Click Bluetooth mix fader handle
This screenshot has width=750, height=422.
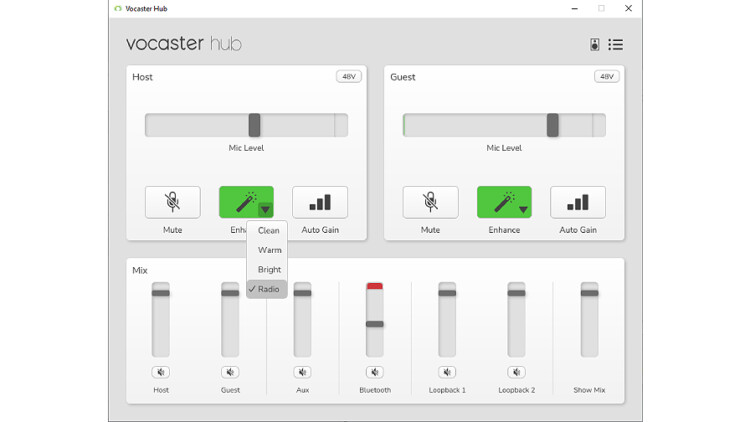pyautogui.click(x=375, y=324)
